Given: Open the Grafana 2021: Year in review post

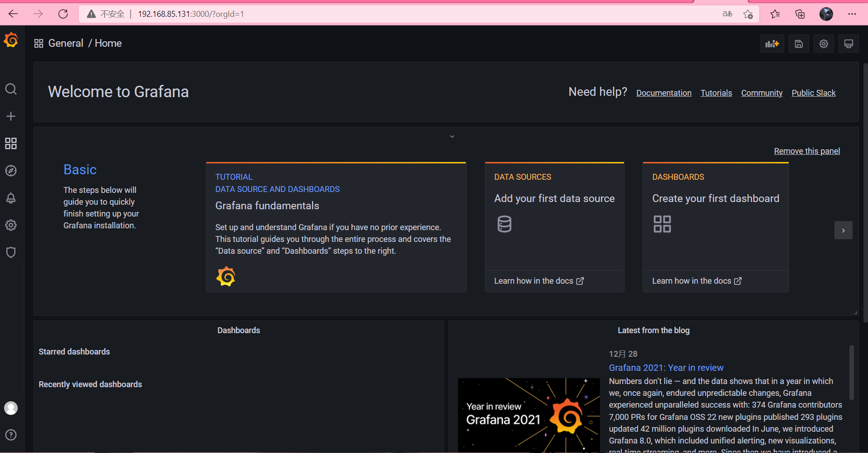Looking at the screenshot, I should pos(666,368).
